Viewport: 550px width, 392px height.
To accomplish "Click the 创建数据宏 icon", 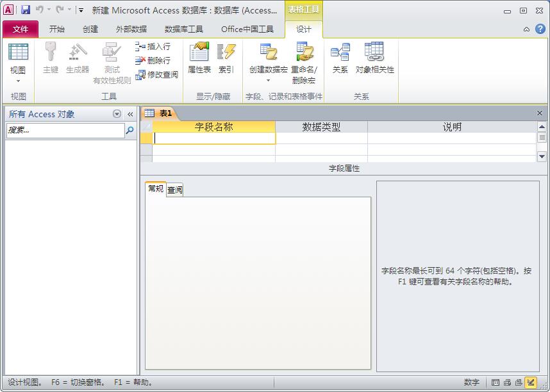I will point(269,53).
